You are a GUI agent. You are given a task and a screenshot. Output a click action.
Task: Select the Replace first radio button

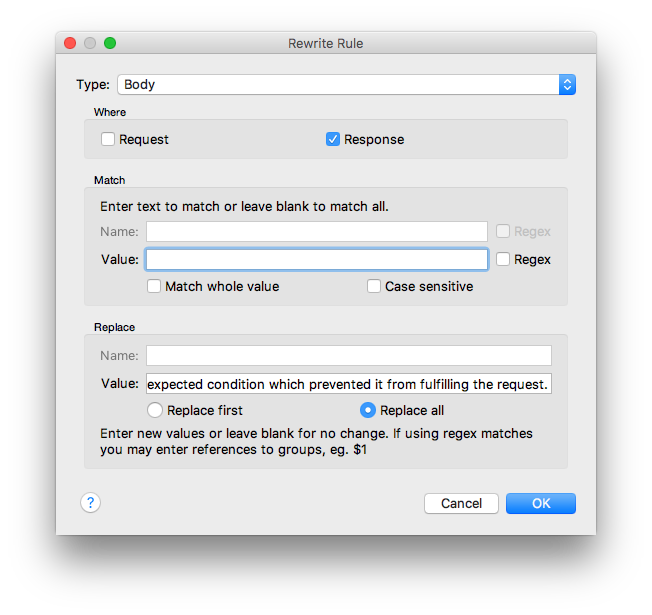click(155, 410)
